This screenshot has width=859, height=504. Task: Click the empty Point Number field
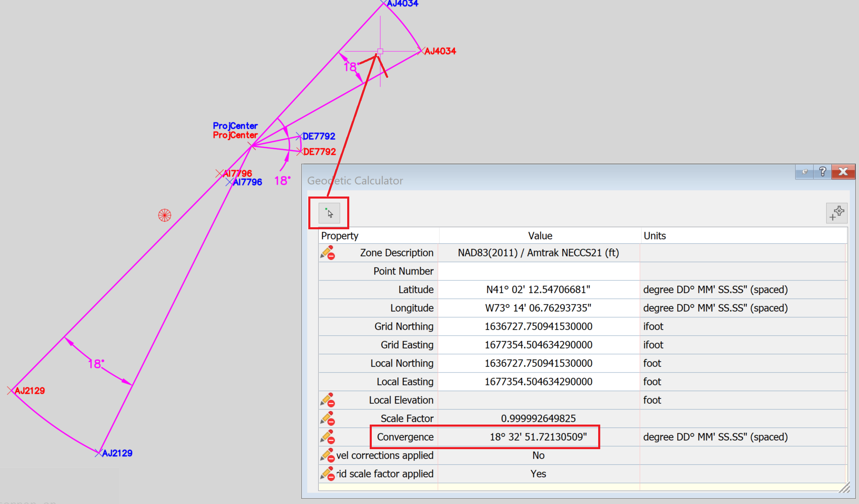[538, 271]
